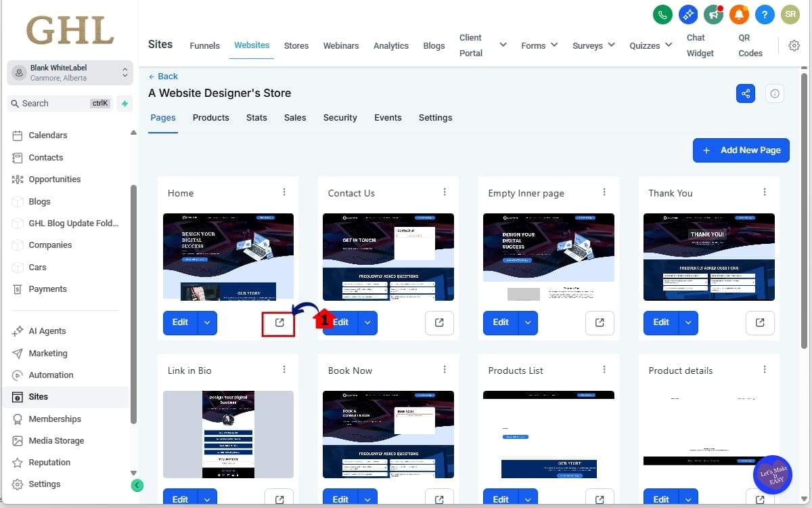The height and width of the screenshot is (508, 812).
Task: Open the Book Now page thumbnail
Action: click(388, 434)
